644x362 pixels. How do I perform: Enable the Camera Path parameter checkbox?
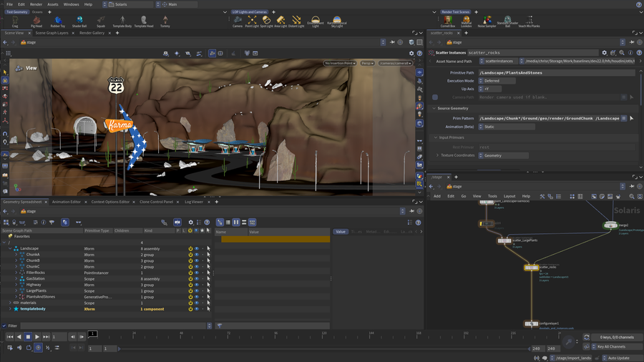pos(435,97)
